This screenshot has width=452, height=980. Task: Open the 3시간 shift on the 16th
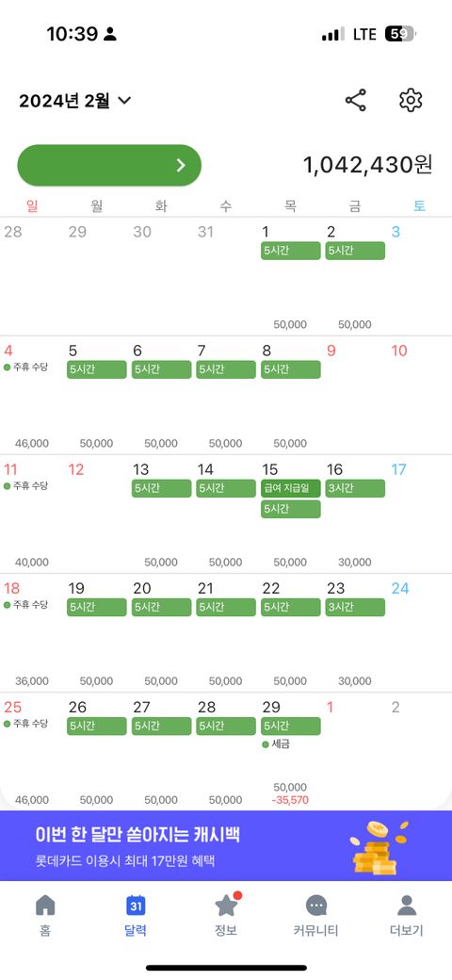pos(355,488)
